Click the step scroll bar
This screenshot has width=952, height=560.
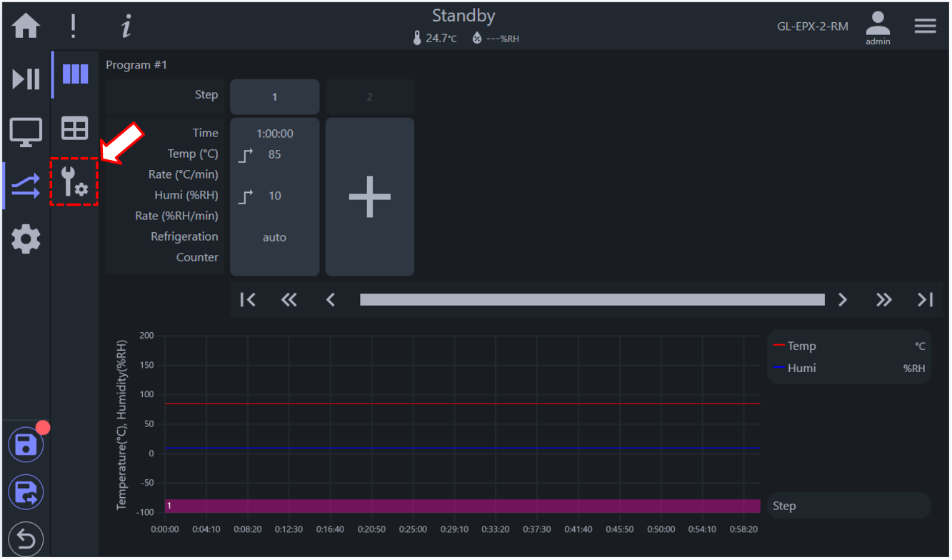coord(592,299)
